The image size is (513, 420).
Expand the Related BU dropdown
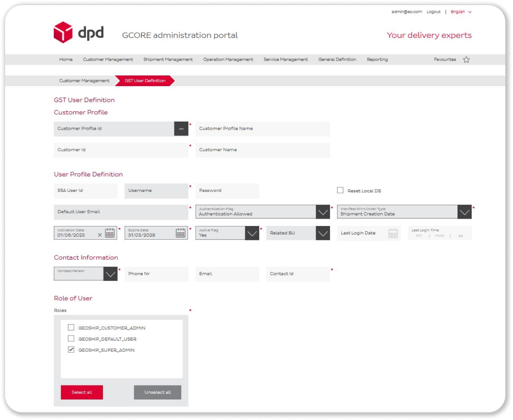click(x=323, y=233)
